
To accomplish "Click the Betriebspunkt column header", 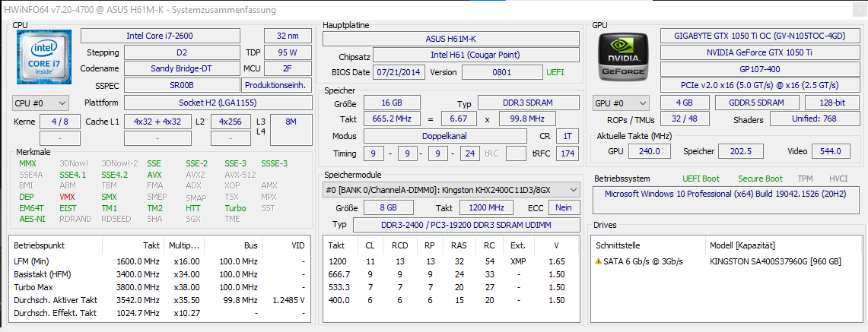I will coord(40,246).
